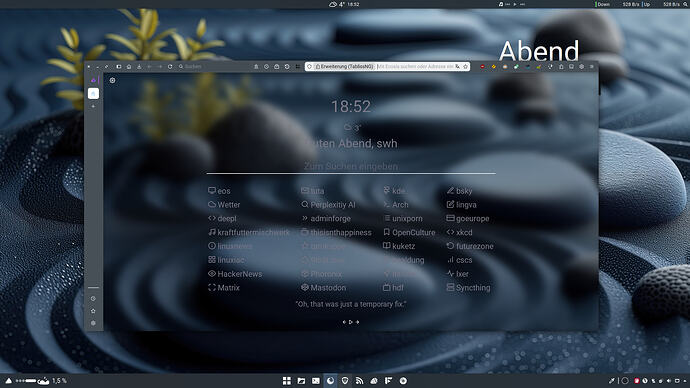
Task: Open history from sidebar clock icon
Action: [93, 298]
